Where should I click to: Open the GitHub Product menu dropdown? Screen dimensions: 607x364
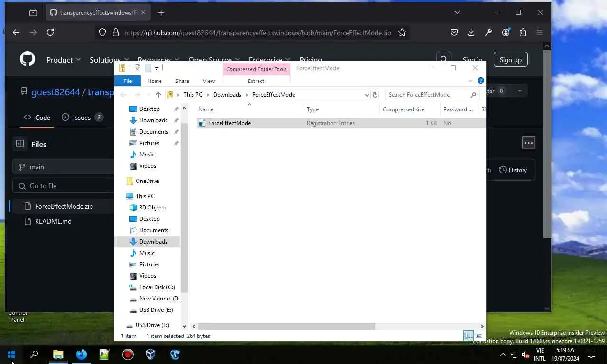coord(64,60)
